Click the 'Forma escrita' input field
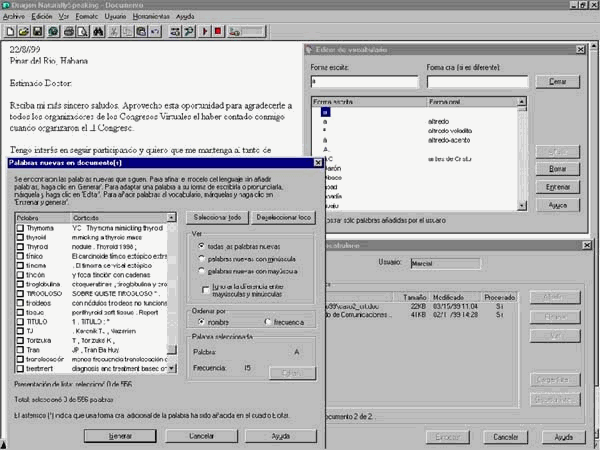Image resolution: width=600 pixels, height=450 pixels. [x=365, y=82]
